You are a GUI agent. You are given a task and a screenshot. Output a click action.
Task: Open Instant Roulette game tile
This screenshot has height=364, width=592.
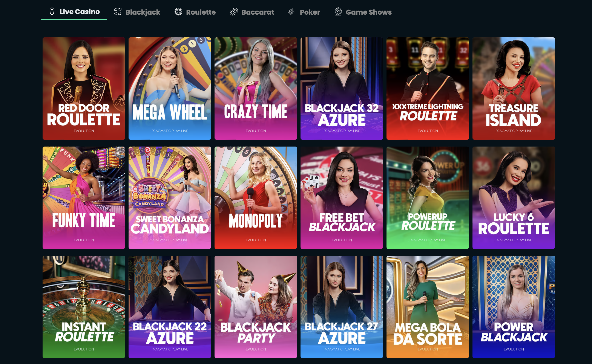(84, 307)
